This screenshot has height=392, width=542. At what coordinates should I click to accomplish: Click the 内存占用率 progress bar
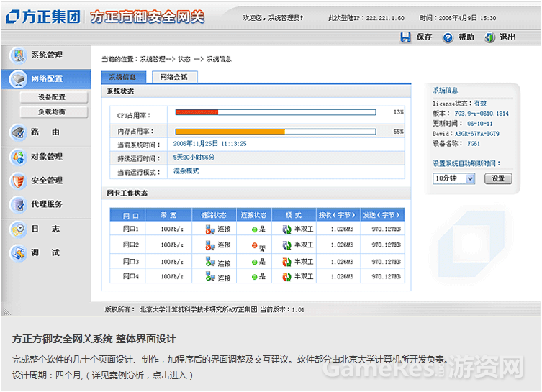point(276,132)
